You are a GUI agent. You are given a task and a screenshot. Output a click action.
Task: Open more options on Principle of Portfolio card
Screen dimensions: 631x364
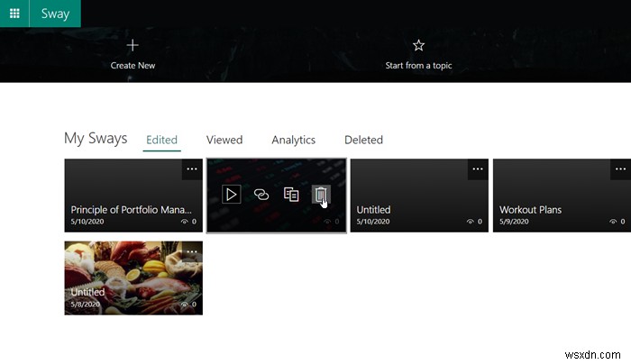192,168
